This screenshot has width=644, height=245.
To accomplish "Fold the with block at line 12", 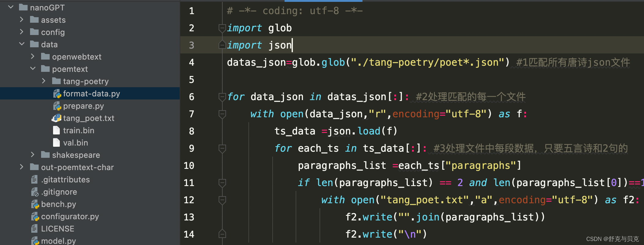I will (222, 200).
